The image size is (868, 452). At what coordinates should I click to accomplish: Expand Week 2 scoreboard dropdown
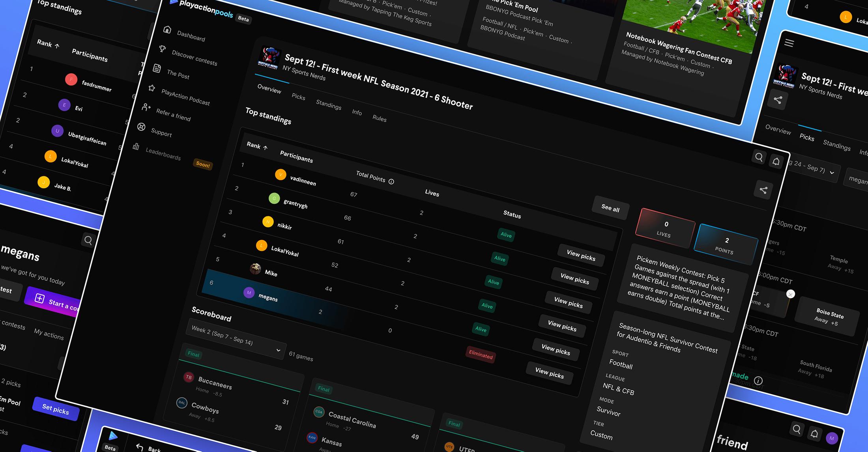coord(278,350)
